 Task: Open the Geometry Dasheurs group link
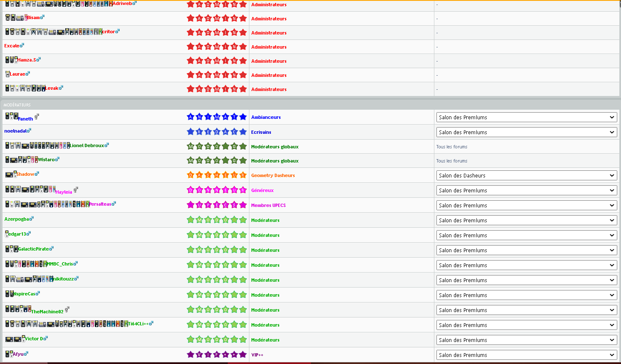pos(273,175)
